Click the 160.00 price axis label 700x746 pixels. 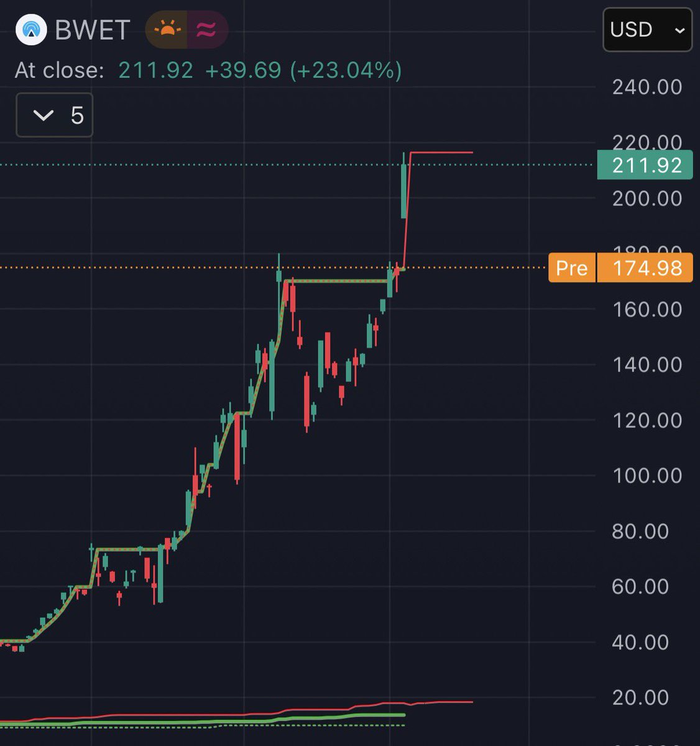tap(647, 309)
